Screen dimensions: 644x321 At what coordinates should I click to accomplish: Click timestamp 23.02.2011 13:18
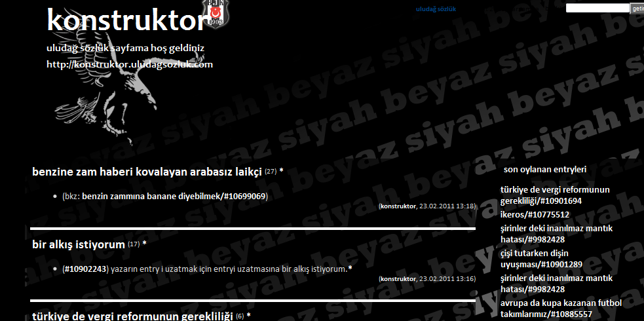447,206
